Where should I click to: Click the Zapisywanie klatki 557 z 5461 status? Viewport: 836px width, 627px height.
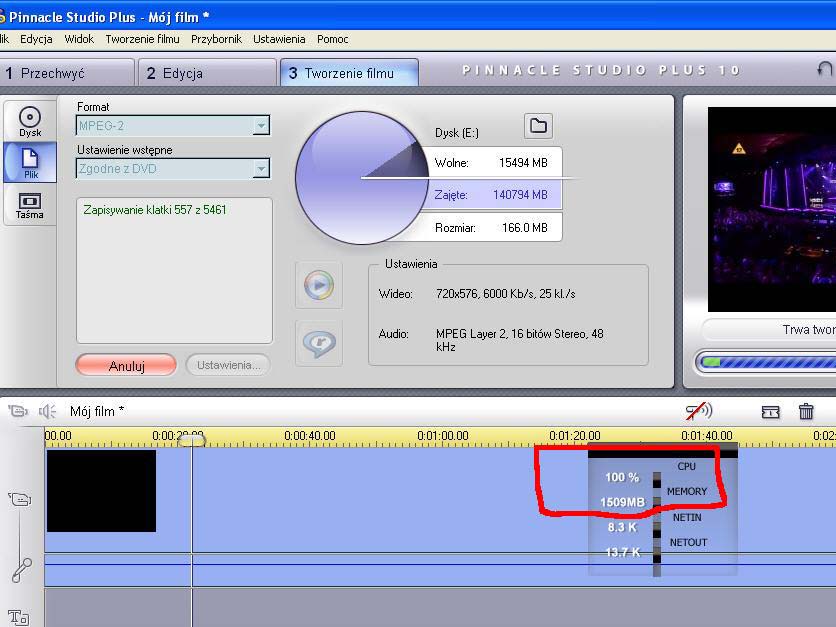[x=155, y=210]
